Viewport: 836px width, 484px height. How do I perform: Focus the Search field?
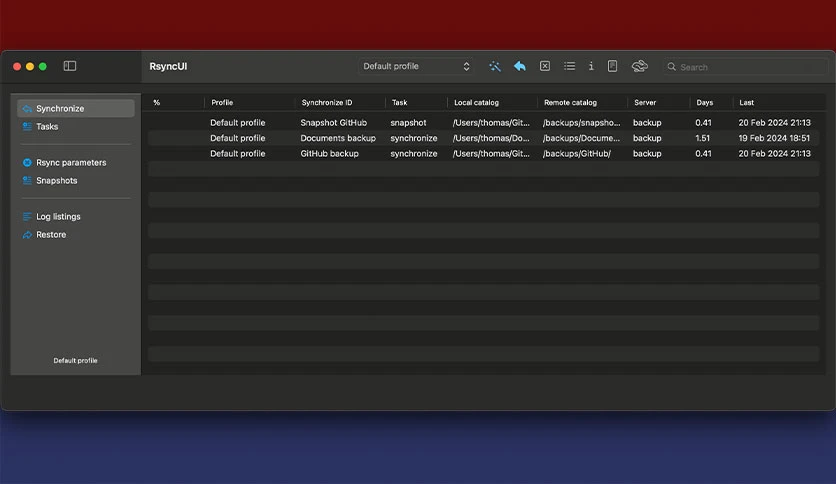(745, 67)
